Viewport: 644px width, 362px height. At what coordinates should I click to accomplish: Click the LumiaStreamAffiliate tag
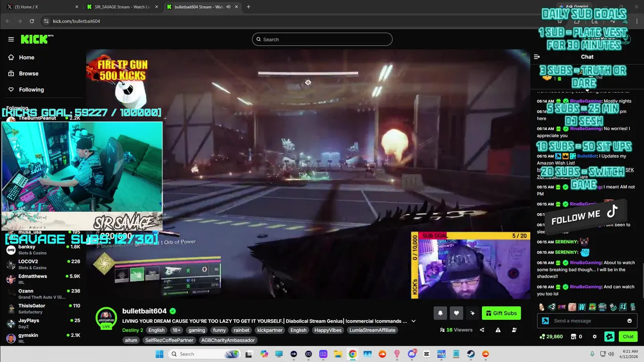(372, 330)
